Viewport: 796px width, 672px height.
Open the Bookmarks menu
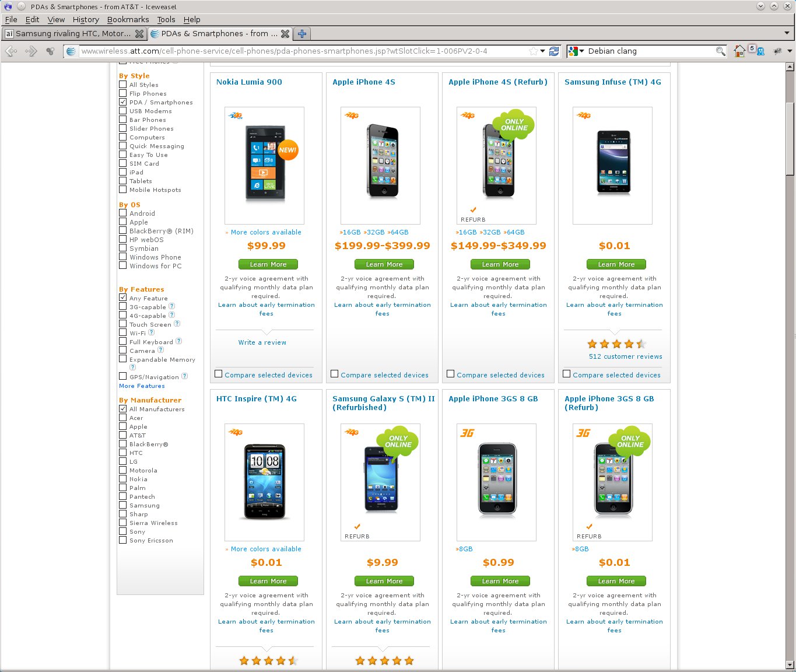pyautogui.click(x=128, y=19)
